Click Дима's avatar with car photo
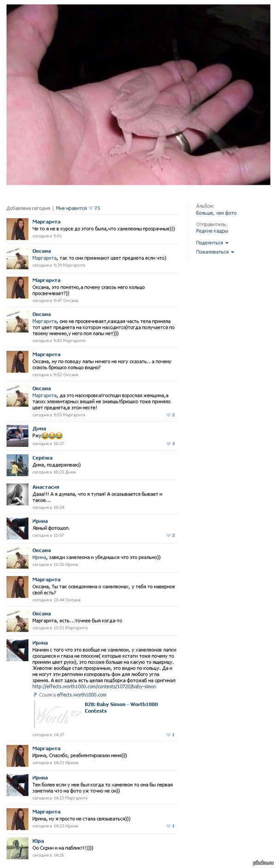 tap(17, 436)
